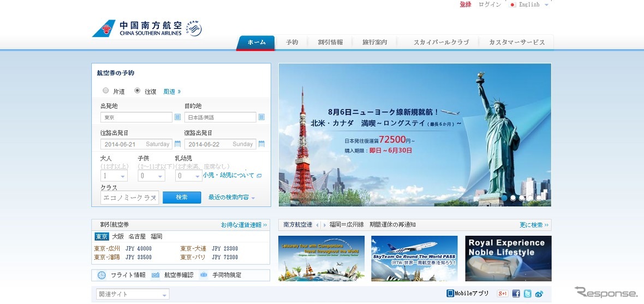This screenshot has width=644, height=304.
Task: Click the Royal Experience Noble Lifestyle banner
Action: [508, 258]
